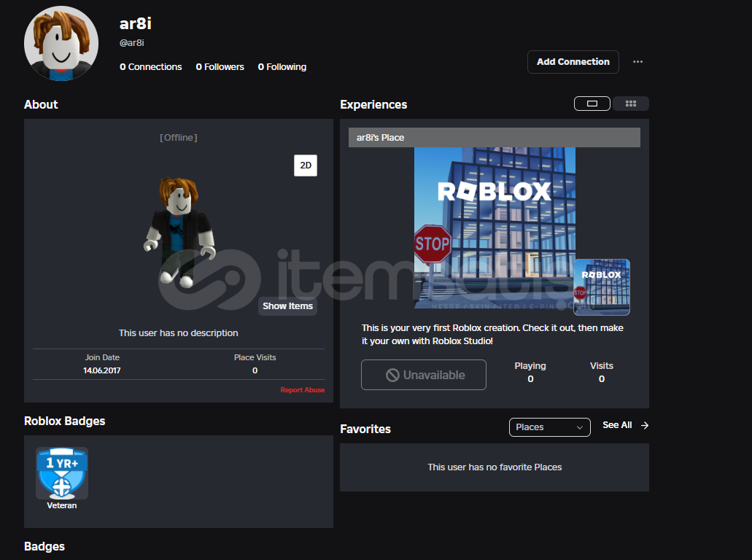Click 'This user has no description' text
The width and height of the screenshot is (752, 560).
pyautogui.click(x=179, y=332)
